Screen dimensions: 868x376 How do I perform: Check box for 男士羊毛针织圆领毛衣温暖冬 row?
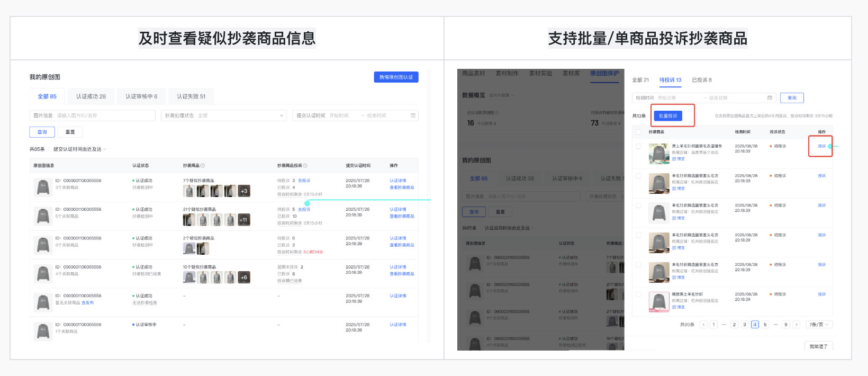[638, 146]
